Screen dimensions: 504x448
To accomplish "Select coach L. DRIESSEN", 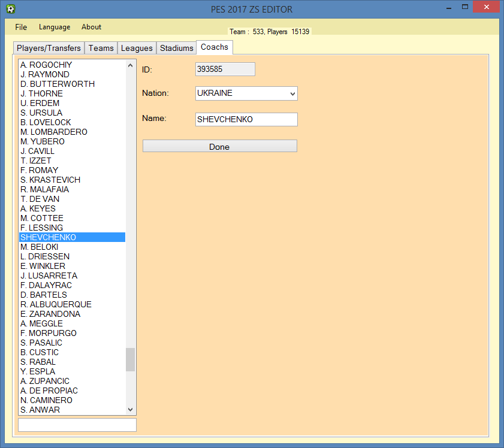I will click(72, 256).
